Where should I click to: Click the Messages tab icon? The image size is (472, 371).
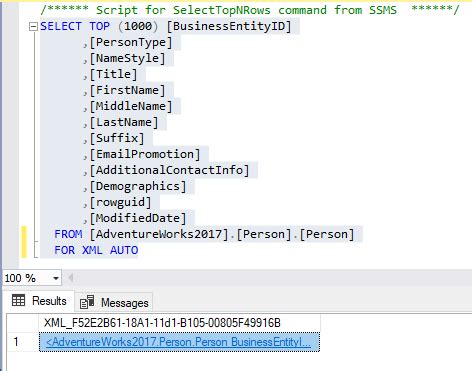point(87,302)
